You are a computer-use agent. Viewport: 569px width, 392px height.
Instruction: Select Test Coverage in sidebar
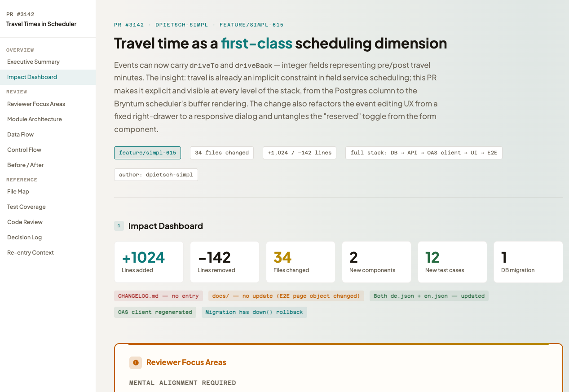pyautogui.click(x=26, y=207)
